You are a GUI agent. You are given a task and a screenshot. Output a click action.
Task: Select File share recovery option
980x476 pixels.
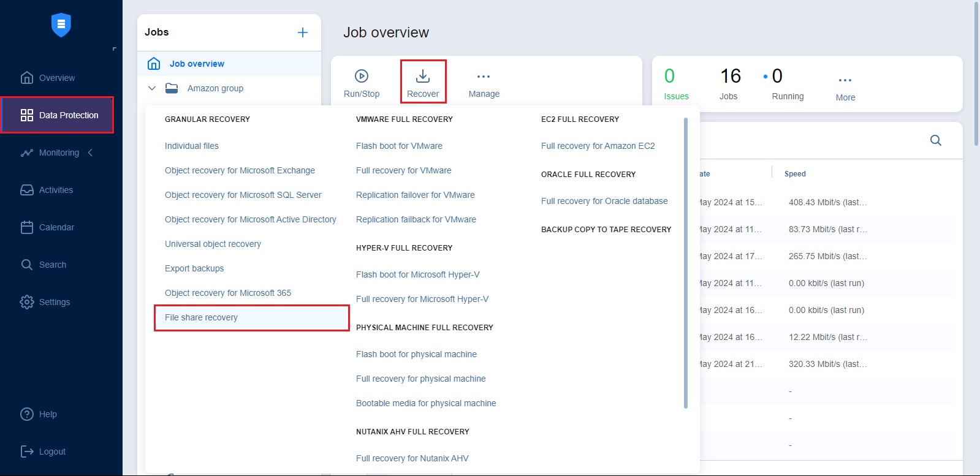click(201, 317)
